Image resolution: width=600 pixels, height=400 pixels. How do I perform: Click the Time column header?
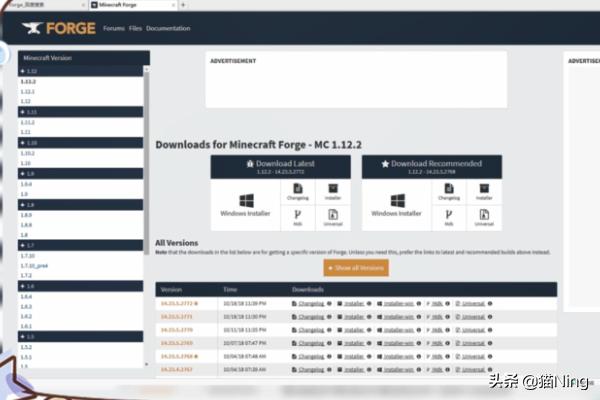coord(230,290)
